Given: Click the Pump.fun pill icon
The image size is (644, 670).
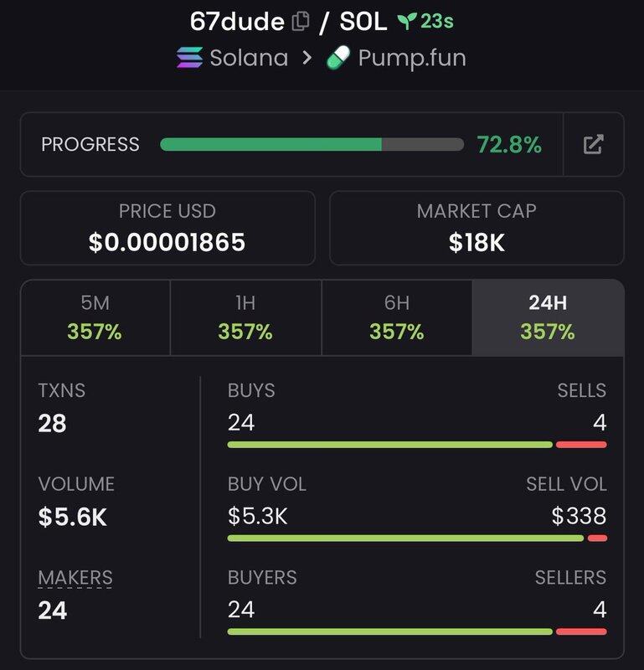Looking at the screenshot, I should (337, 58).
